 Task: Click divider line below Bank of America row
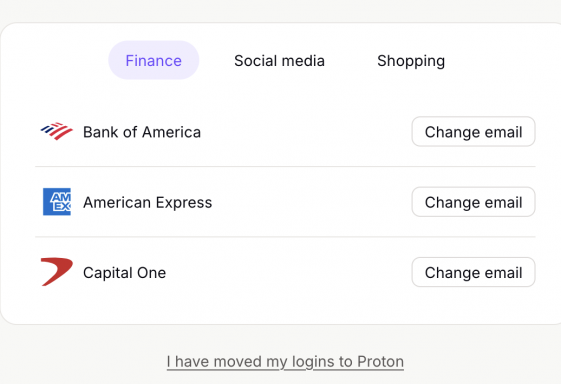pyautogui.click(x=285, y=166)
